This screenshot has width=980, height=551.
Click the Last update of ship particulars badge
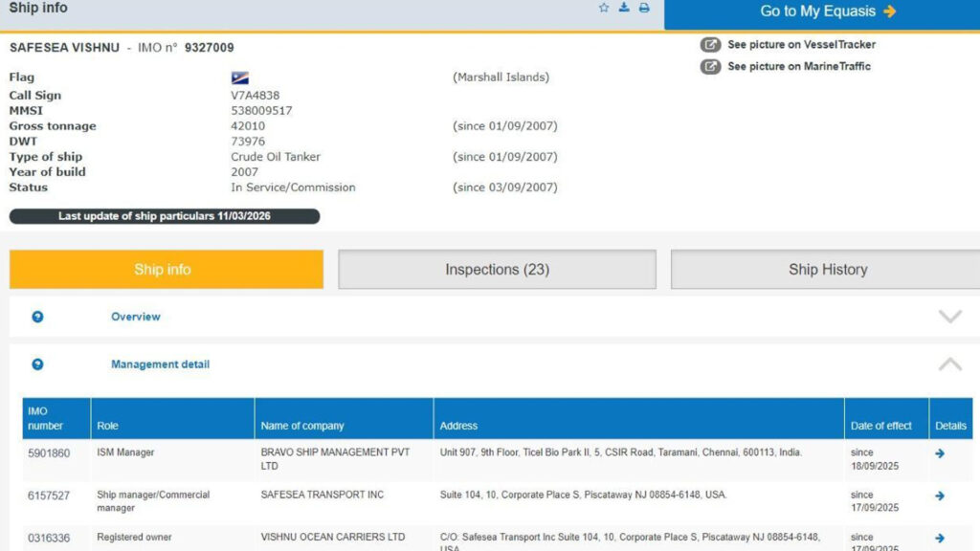[x=165, y=216]
